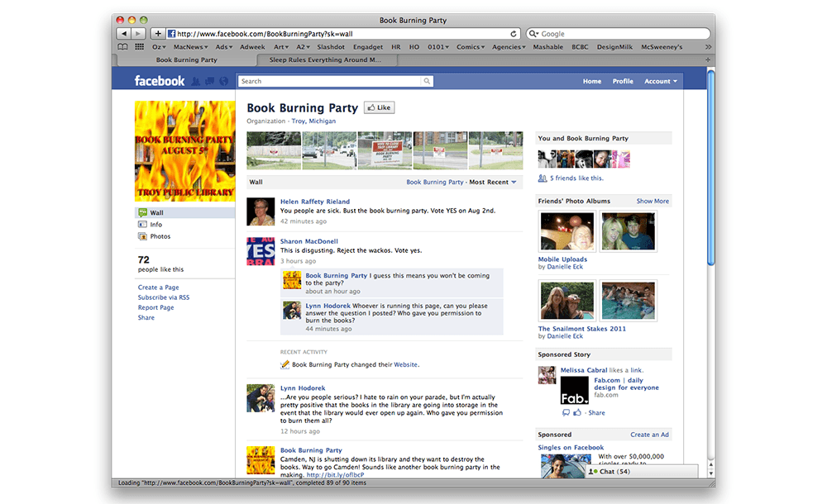The image size is (827, 504).
Task: Open the Top Sites grid icon
Action: [x=139, y=47]
